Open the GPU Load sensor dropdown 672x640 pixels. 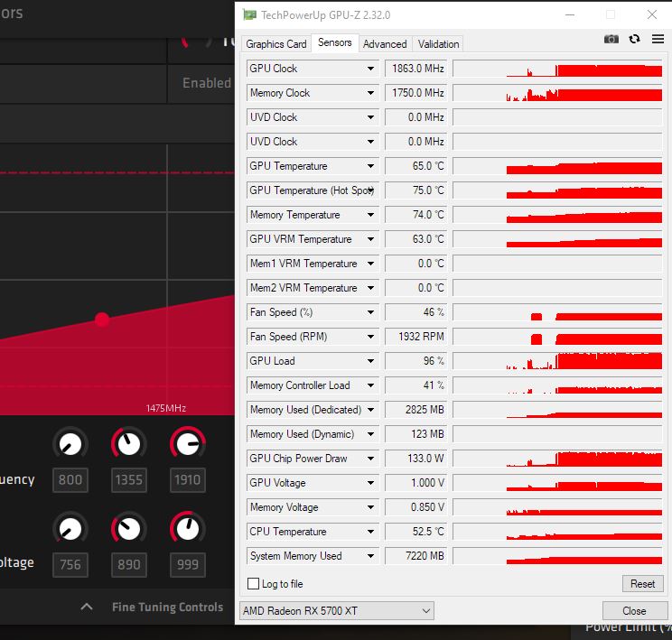(x=370, y=361)
